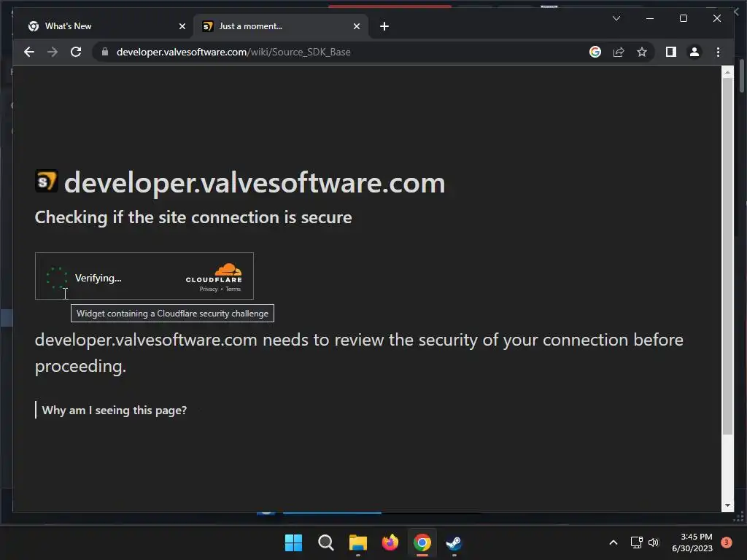The image size is (747, 560).
Task: Open network settings from the tray
Action: pyautogui.click(x=636, y=542)
